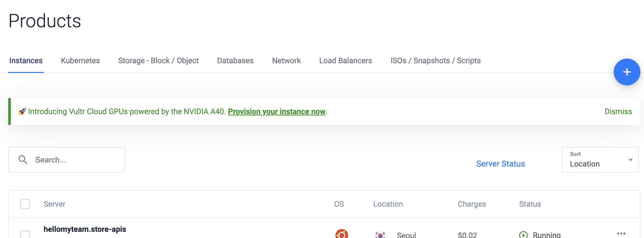Dismiss the Vultr Cloud GPUs announcement

(618, 112)
